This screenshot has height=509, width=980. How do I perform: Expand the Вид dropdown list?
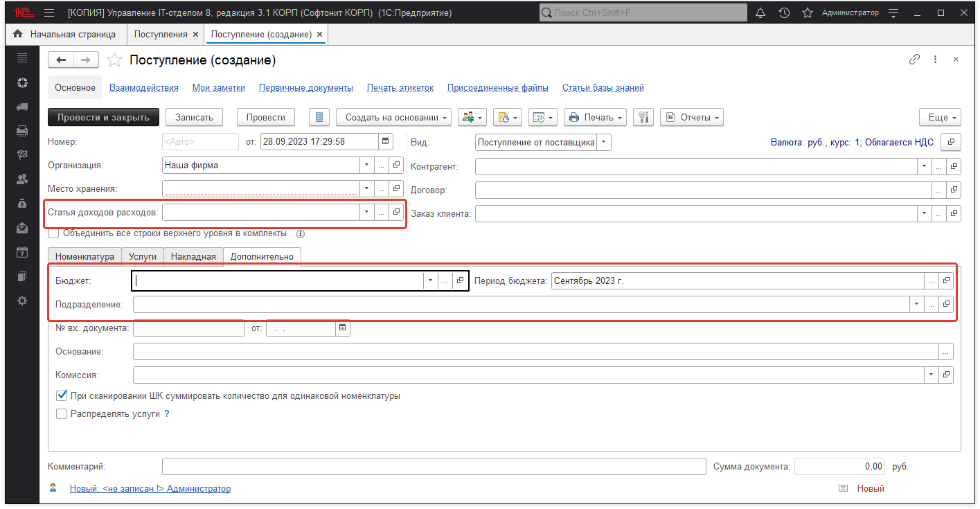coord(604,143)
